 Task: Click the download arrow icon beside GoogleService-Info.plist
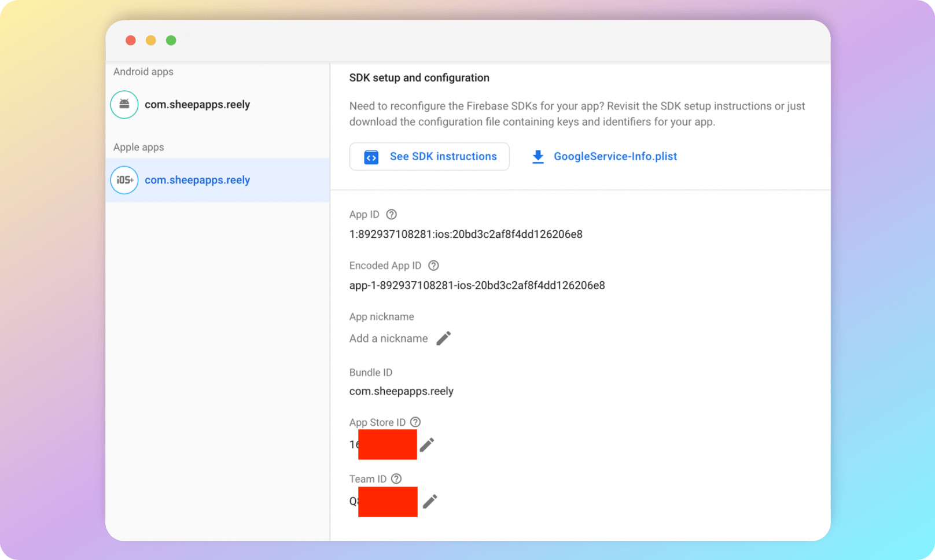[x=538, y=157]
